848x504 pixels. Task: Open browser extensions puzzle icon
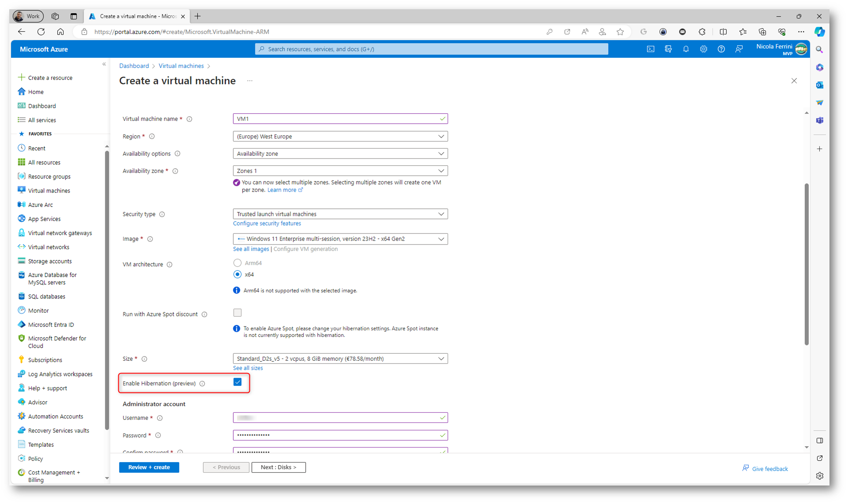[x=702, y=32]
